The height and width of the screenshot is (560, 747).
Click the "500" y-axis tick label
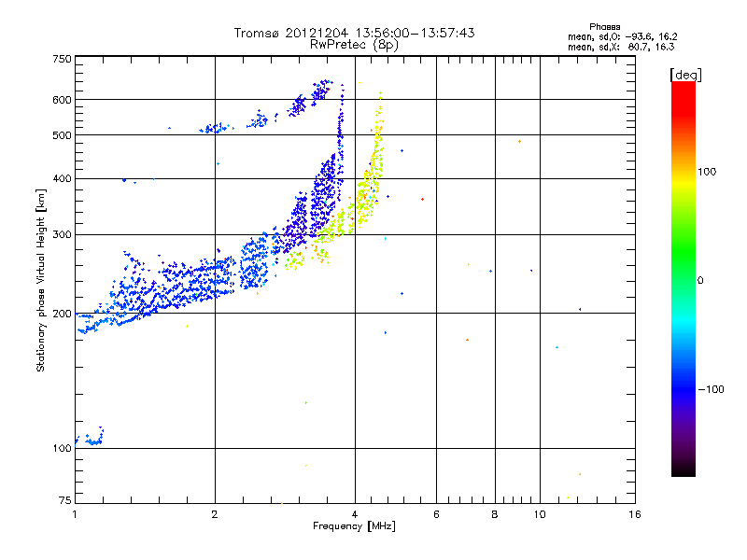point(62,135)
